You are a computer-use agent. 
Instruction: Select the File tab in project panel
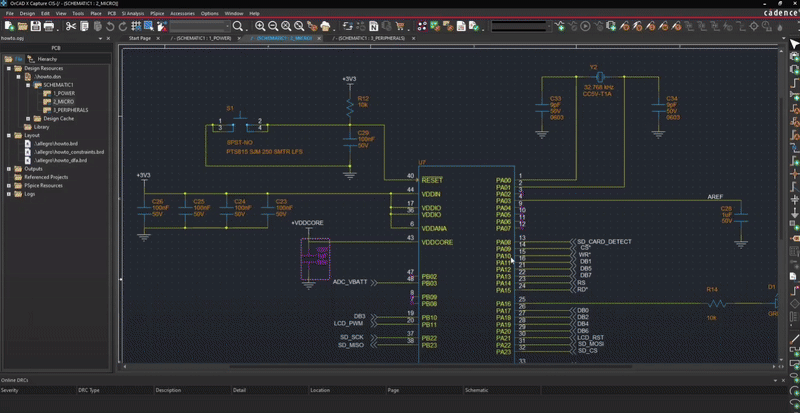14,59
